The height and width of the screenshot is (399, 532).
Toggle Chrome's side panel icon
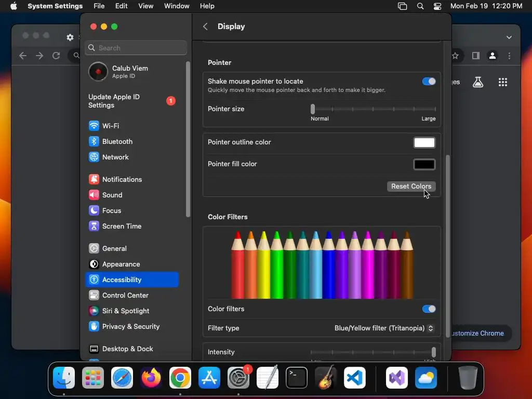click(x=476, y=56)
